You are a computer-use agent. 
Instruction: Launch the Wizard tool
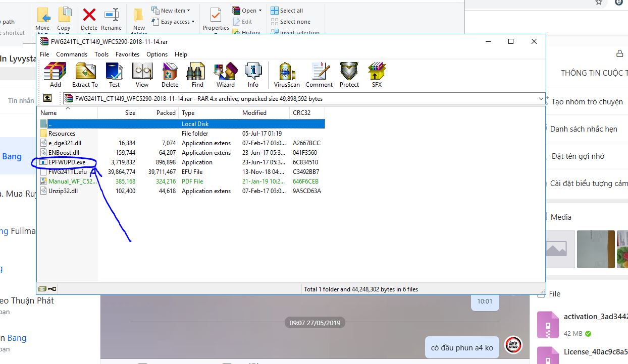[x=225, y=75]
